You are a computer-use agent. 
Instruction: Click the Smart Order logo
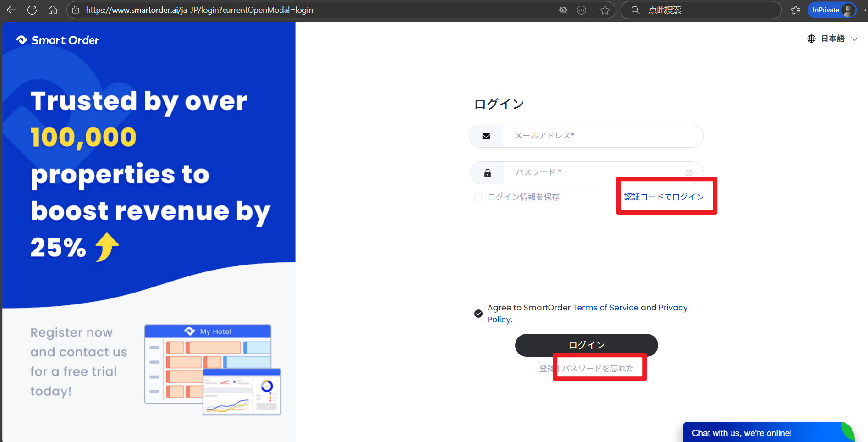tap(58, 40)
